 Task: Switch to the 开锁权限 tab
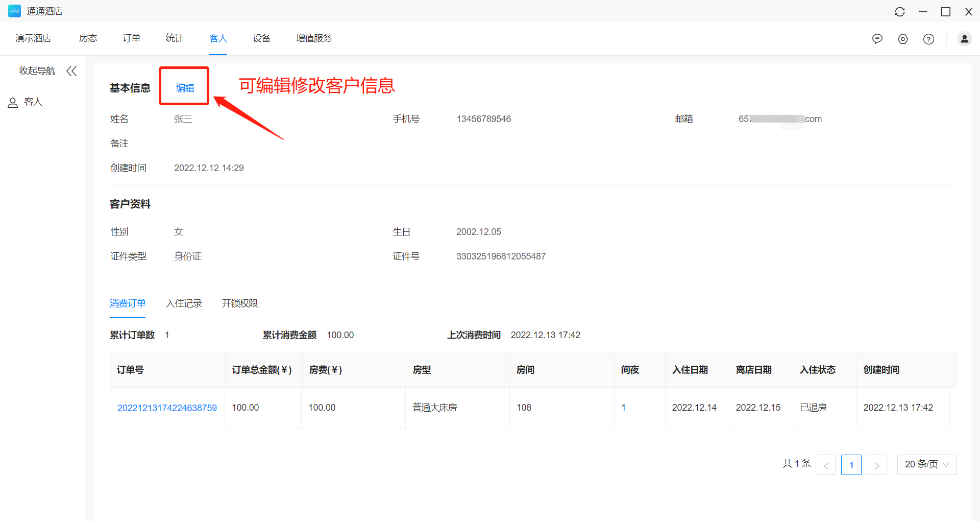pos(240,303)
